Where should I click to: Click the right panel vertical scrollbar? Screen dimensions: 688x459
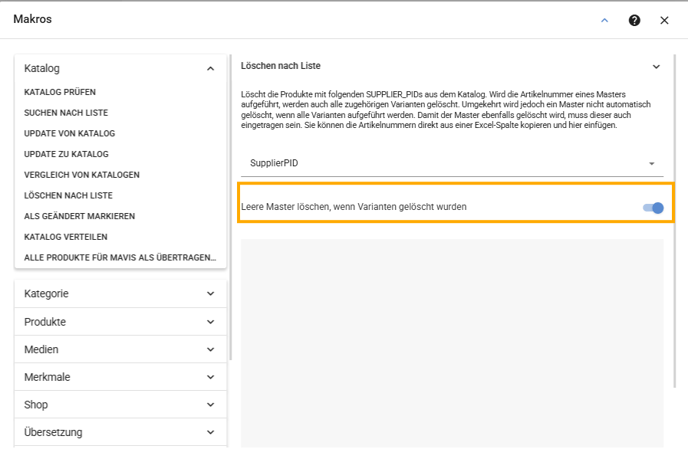point(675,221)
